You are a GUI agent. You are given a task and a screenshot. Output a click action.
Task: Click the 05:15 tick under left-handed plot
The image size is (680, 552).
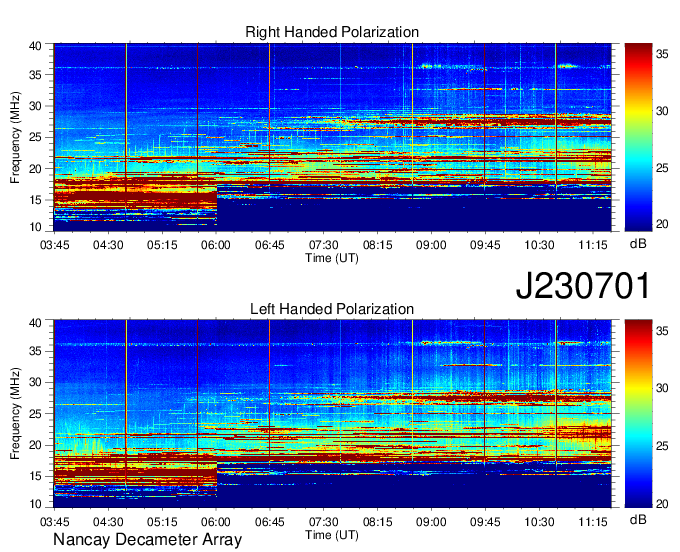click(162, 522)
